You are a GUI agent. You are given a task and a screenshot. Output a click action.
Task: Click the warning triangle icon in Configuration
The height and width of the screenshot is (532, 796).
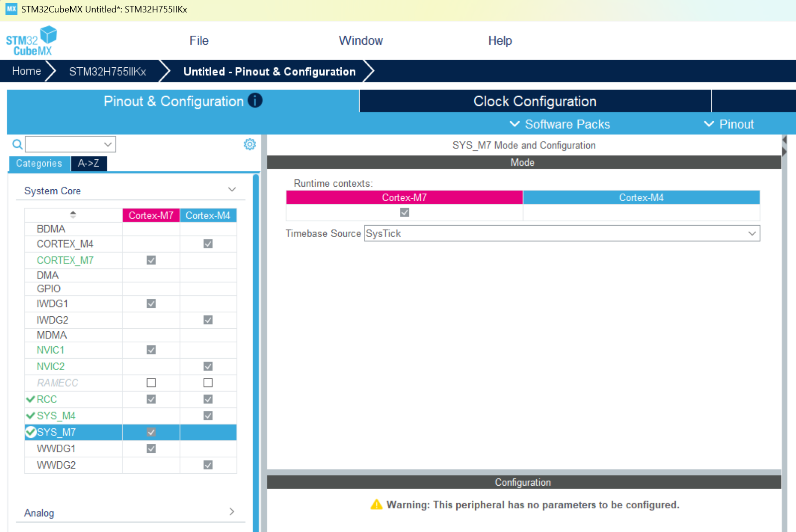pos(377,505)
